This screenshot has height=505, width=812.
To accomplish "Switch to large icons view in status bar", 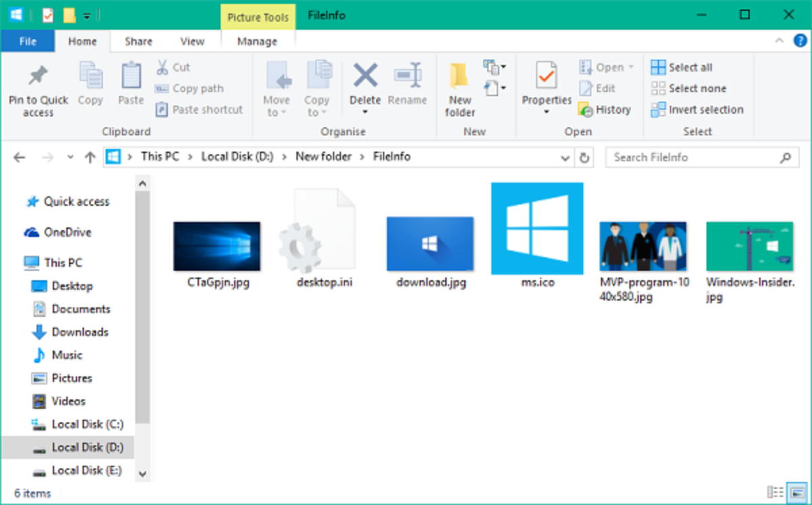I will pyautogui.click(x=798, y=492).
